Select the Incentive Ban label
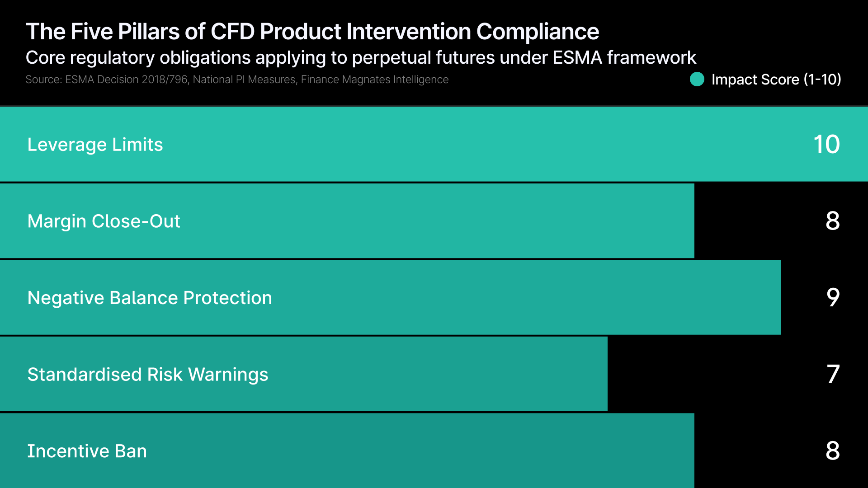The width and height of the screenshot is (868, 488). tap(87, 451)
